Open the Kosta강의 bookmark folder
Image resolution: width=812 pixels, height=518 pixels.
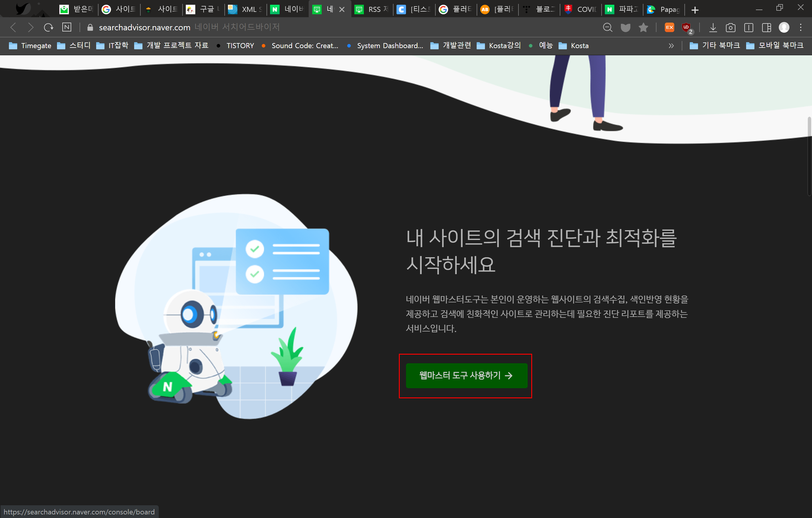(499, 45)
